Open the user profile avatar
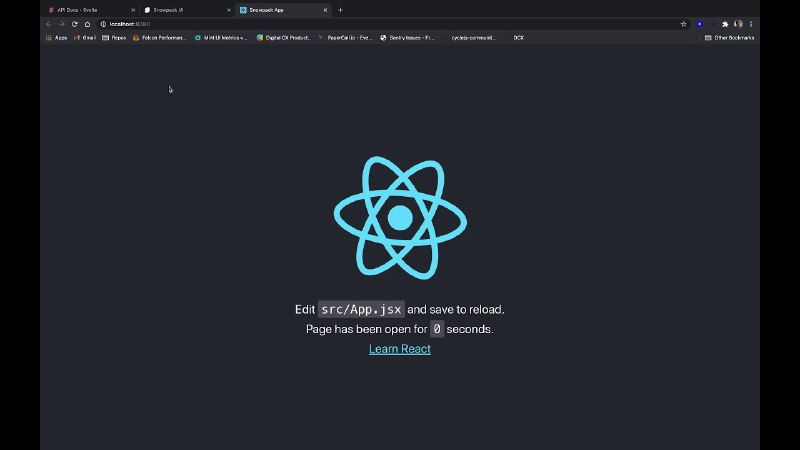Screen dimensions: 800x450 click(738, 24)
